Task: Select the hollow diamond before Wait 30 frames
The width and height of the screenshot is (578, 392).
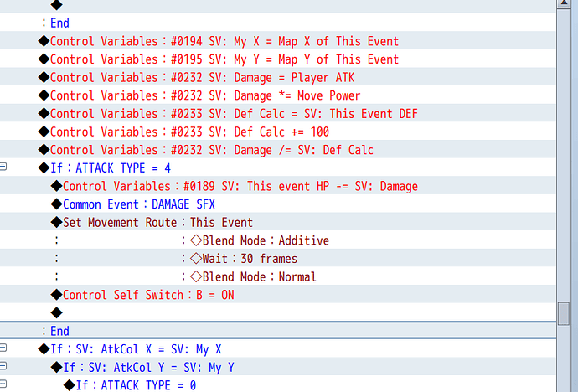Action: [196, 259]
